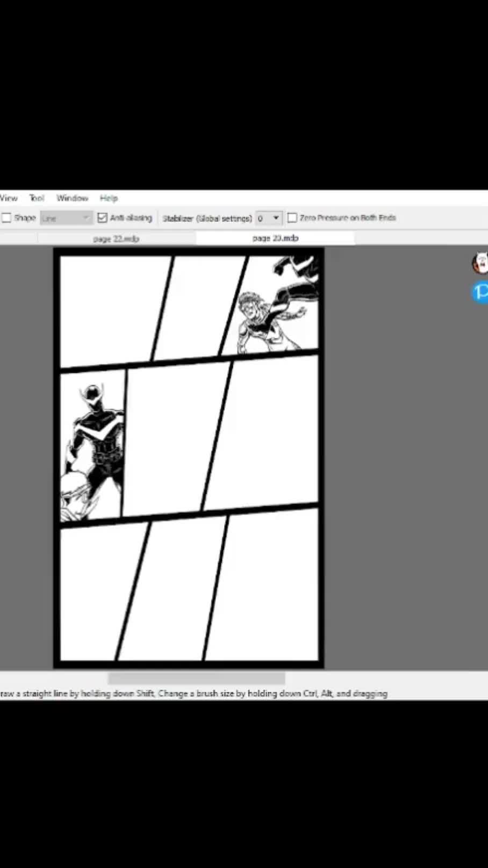
Task: Click the round avatar icon on right
Action: click(x=480, y=263)
